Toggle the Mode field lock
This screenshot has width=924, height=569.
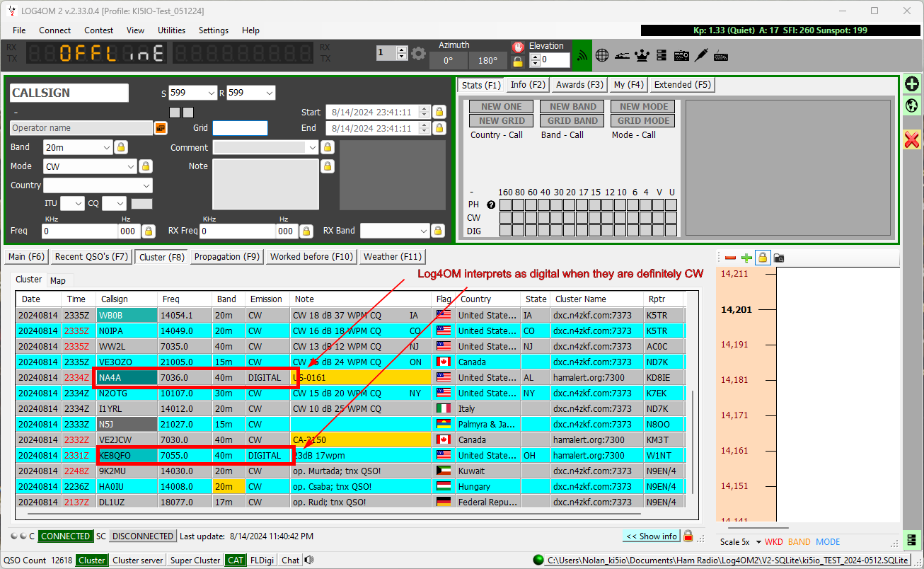(x=146, y=166)
